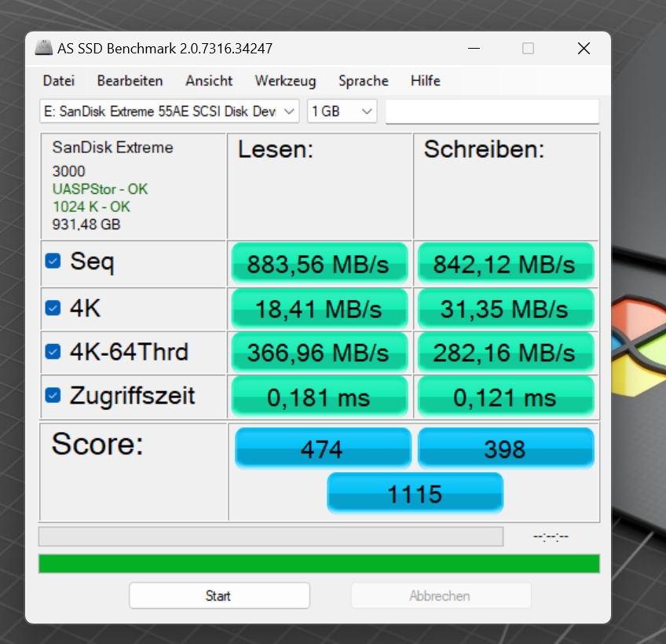
Task: Click the 1024 K - OK alignment text
Action: tap(91, 207)
